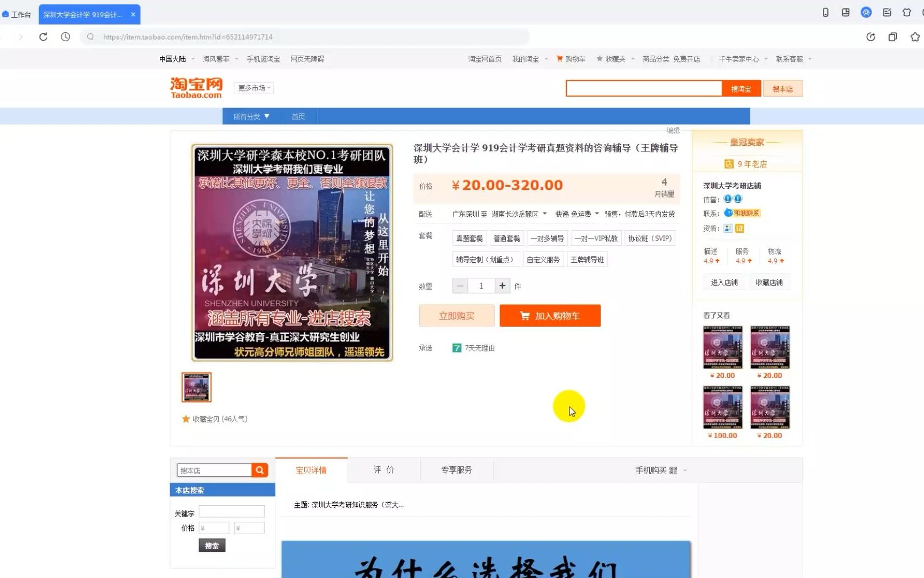Expand 手机购买 QR code dropdown

[661, 470]
